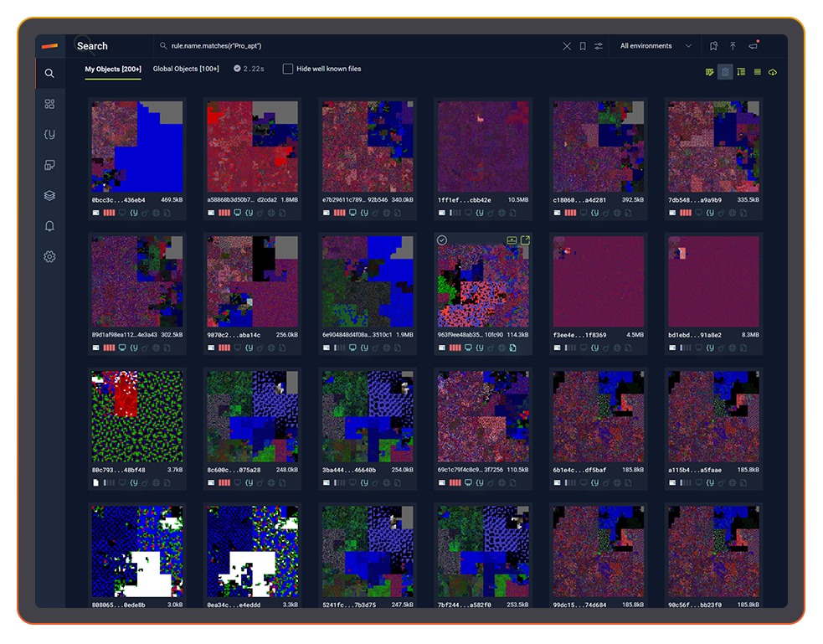Expand the All environments dropdown
The height and width of the screenshot is (644, 823).
(x=646, y=46)
